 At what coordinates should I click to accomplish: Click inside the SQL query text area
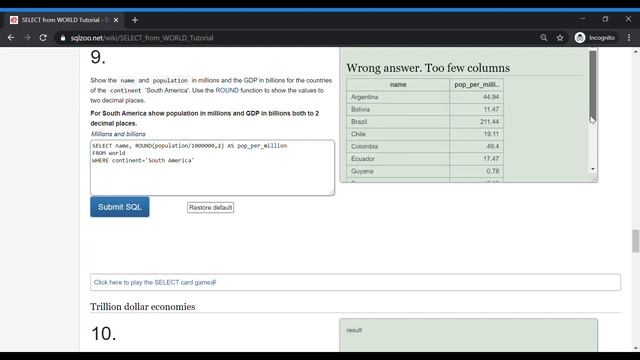click(212, 168)
